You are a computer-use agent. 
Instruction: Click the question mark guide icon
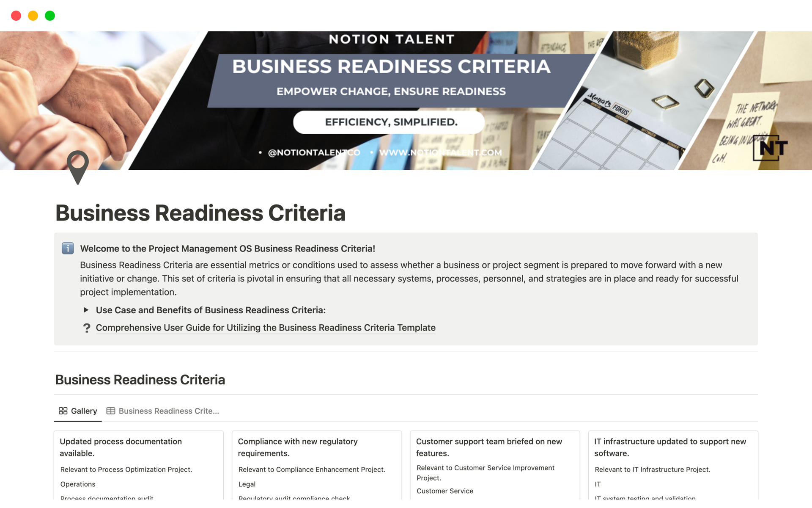coord(87,328)
